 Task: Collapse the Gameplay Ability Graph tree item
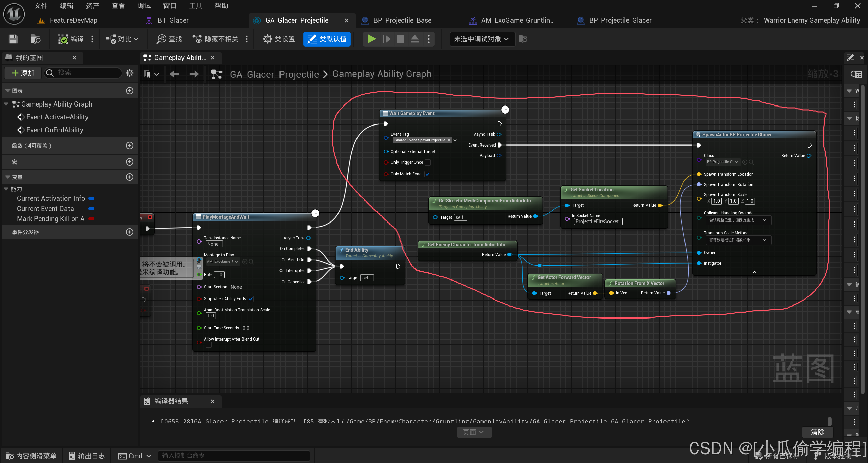pos(6,104)
